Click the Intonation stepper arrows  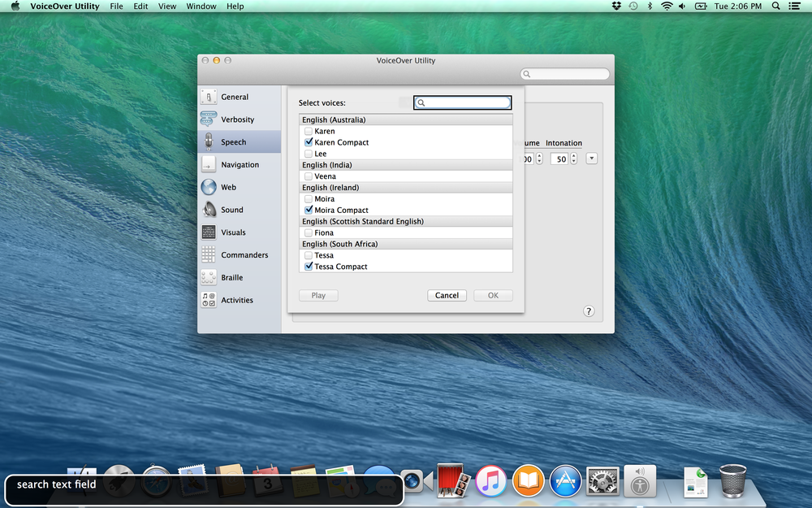click(x=574, y=158)
